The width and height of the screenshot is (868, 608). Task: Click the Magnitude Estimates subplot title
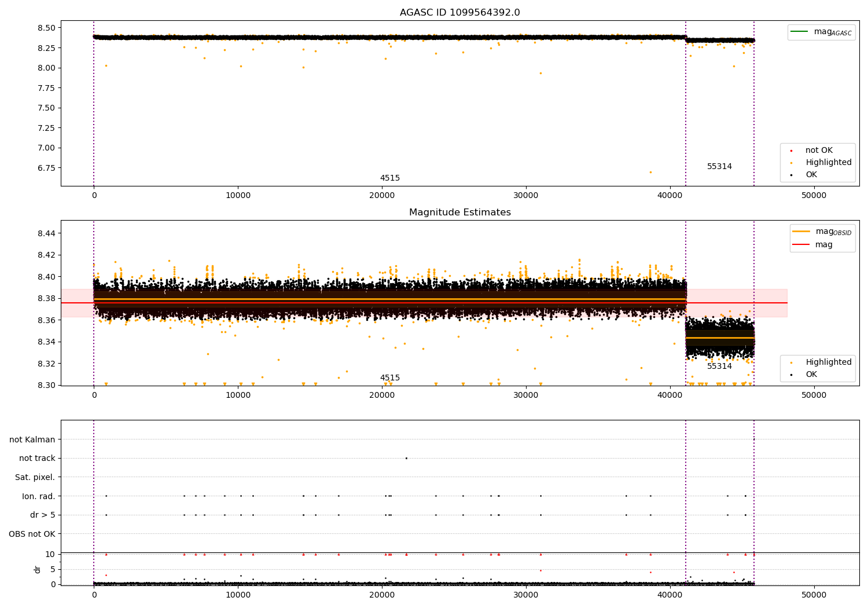click(459, 213)
